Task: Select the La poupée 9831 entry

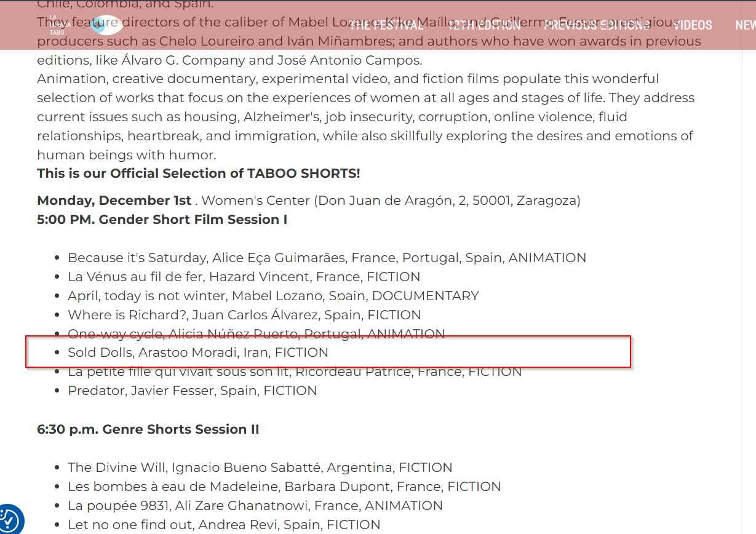Action: [255, 506]
